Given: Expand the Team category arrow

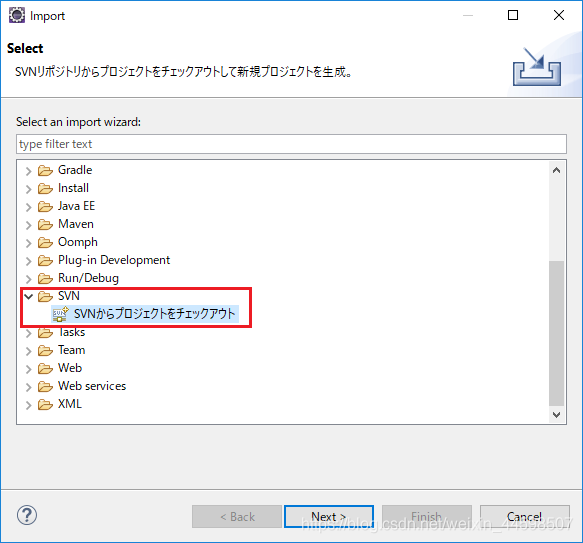Looking at the screenshot, I should coord(29,351).
